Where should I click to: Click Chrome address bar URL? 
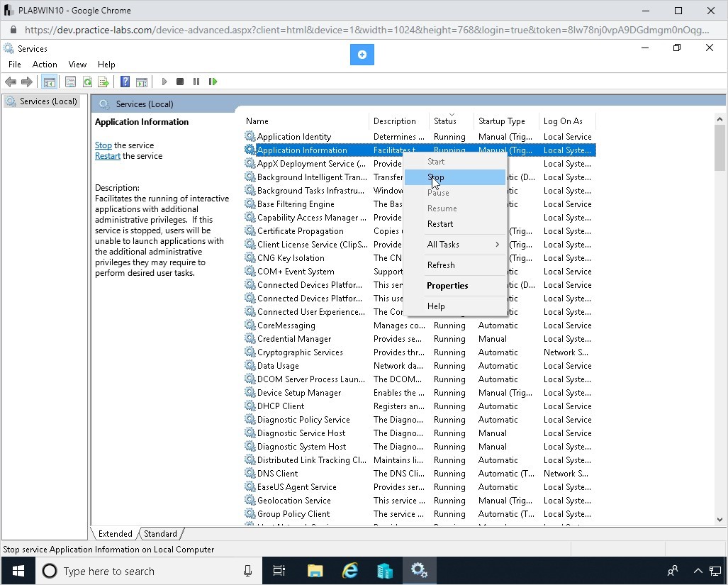pos(366,30)
